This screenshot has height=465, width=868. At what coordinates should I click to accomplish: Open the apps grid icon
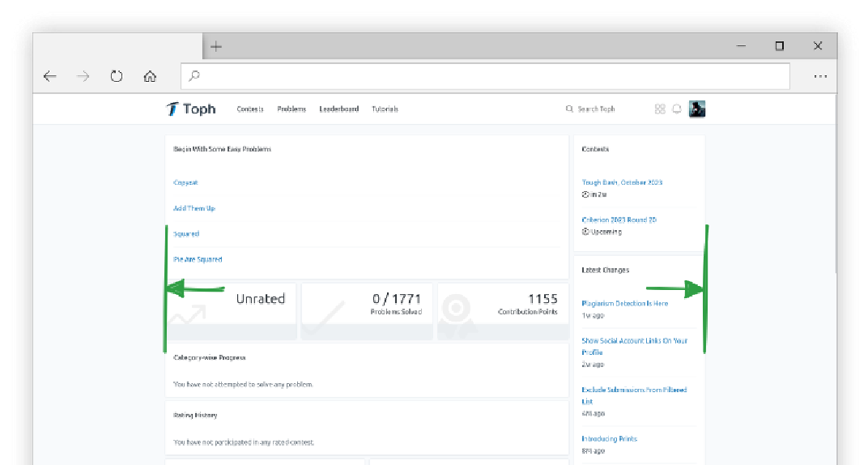pos(660,109)
